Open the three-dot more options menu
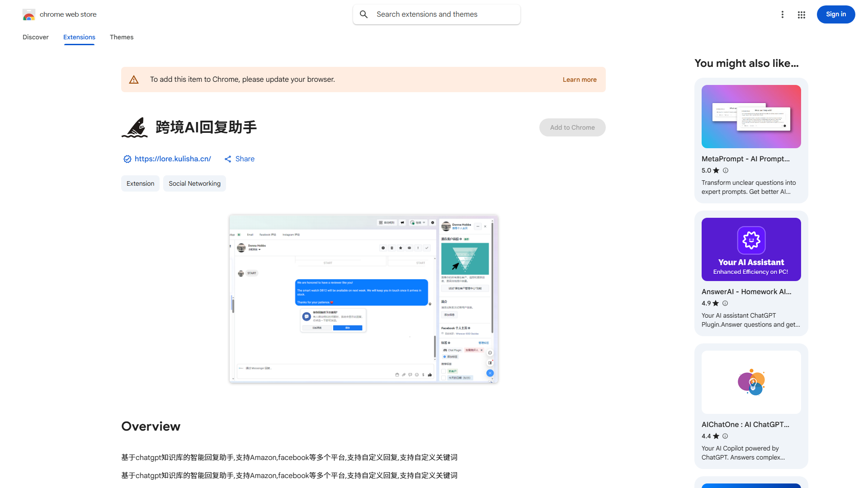The image size is (868, 488). [783, 14]
